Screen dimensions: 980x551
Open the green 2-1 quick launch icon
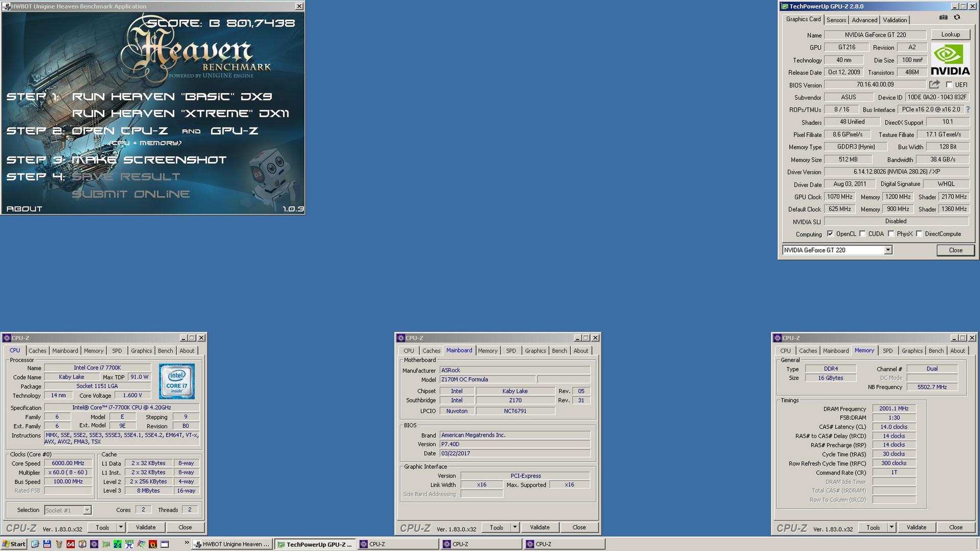[117, 544]
